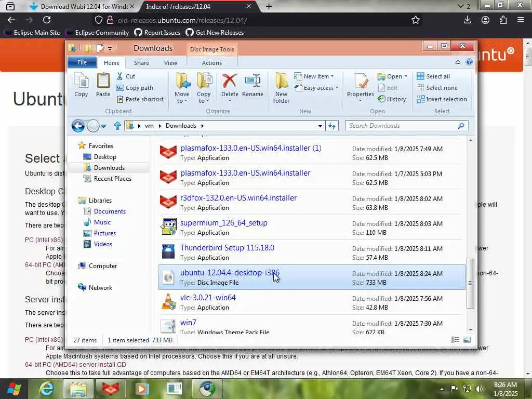Select r3dfox-132.0.en-US.win64.installer file
Viewport: 532px width, 399px height.
pyautogui.click(x=312, y=203)
